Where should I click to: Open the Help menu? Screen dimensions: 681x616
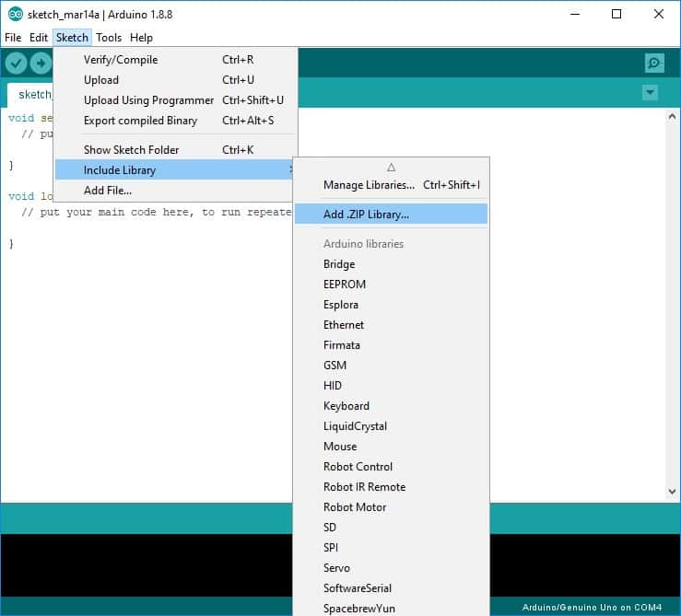(x=141, y=38)
